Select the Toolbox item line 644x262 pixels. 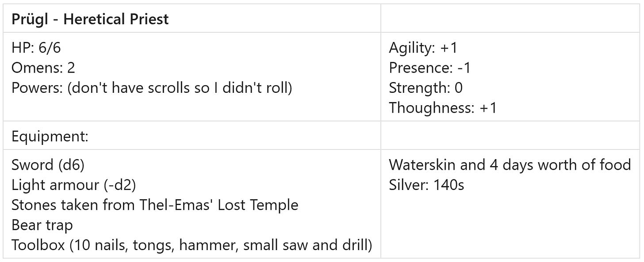[x=192, y=245]
